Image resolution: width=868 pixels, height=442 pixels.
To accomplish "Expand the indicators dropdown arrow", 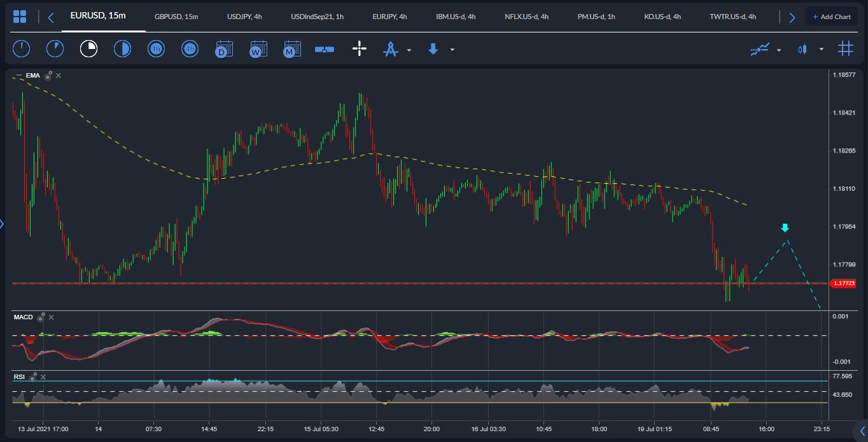I will tap(779, 50).
